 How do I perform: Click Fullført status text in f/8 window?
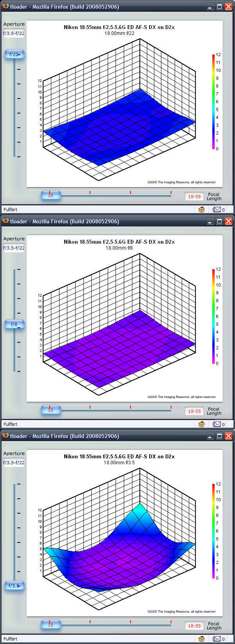pyautogui.click(x=11, y=424)
